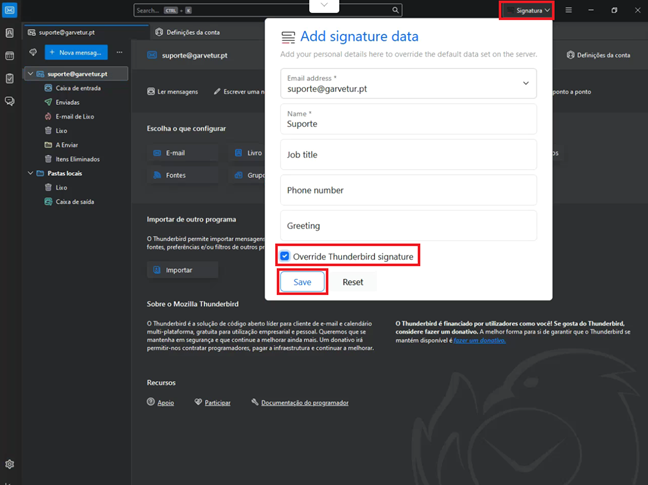648x485 pixels.
Task: Click the Participar heart icon
Action: pos(198,402)
